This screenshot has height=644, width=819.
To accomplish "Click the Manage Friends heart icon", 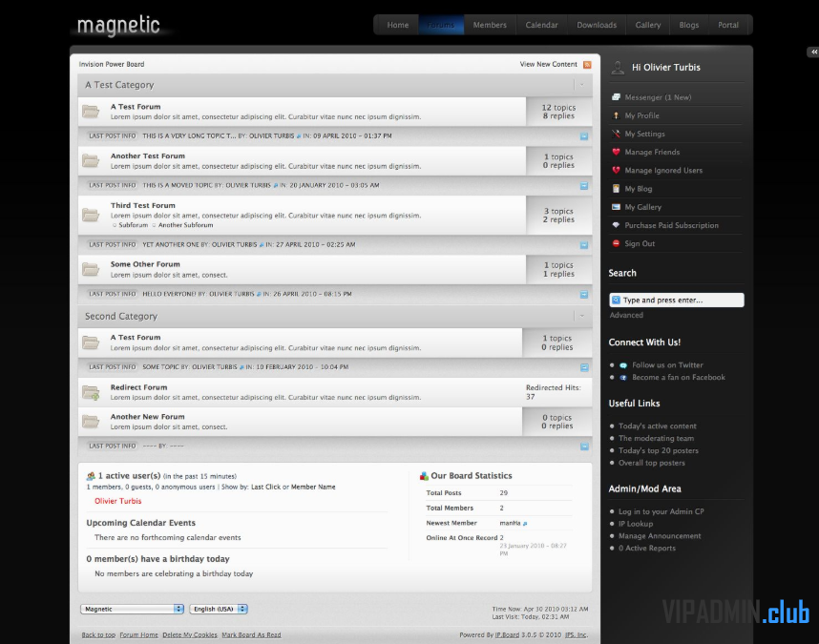I will point(617,152).
